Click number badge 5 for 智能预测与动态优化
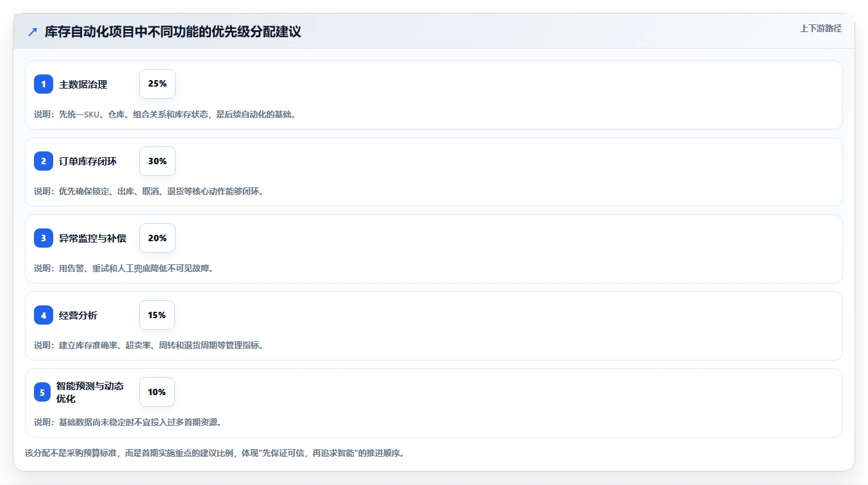Screen dimensions: 868x485 [x=42, y=392]
